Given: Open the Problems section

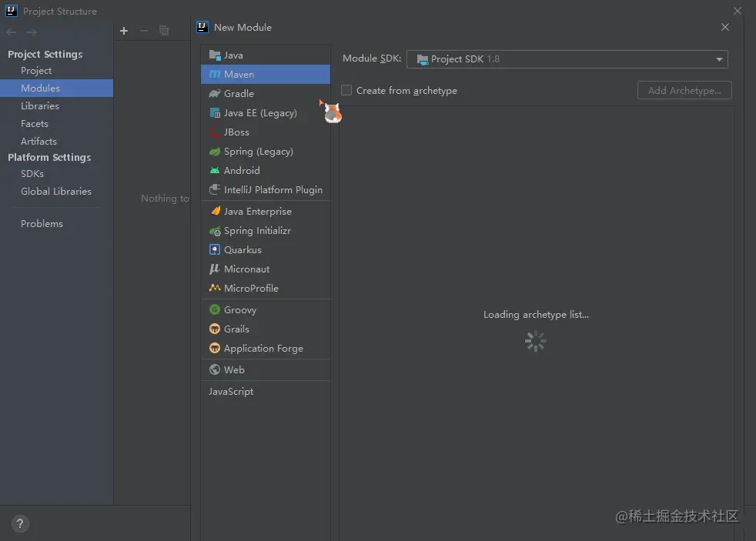Looking at the screenshot, I should point(42,223).
